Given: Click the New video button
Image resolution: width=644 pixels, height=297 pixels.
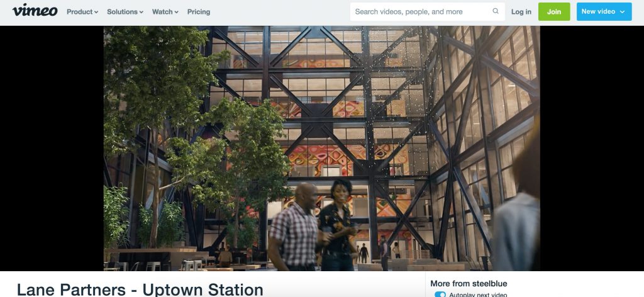Looking at the screenshot, I should pyautogui.click(x=604, y=11).
